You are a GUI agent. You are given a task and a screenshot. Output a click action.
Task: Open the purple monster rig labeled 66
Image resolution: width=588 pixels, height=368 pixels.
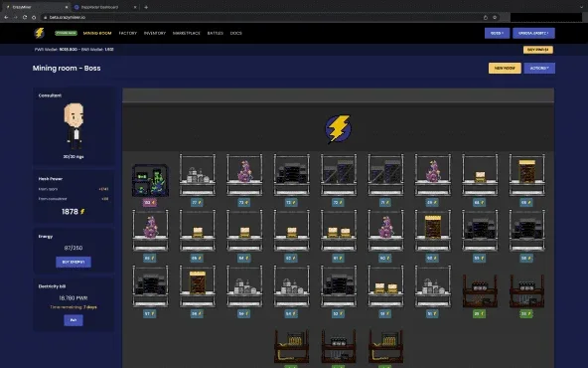[x=150, y=230]
